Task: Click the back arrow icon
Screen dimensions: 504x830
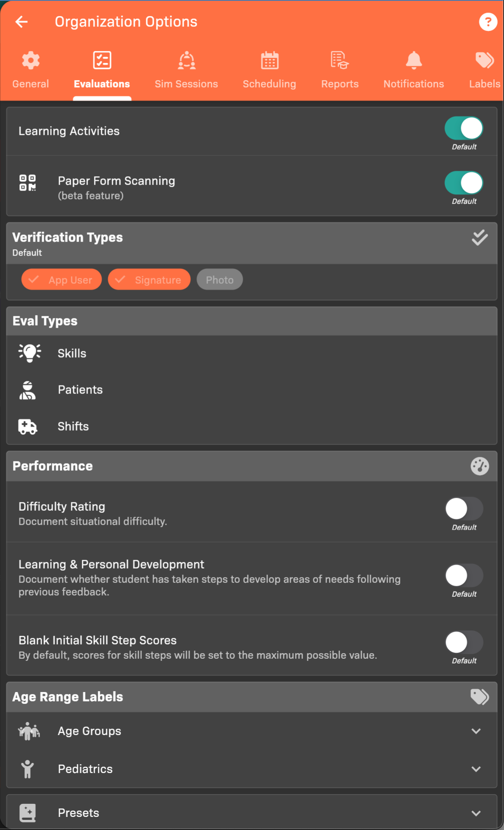Action: click(21, 22)
